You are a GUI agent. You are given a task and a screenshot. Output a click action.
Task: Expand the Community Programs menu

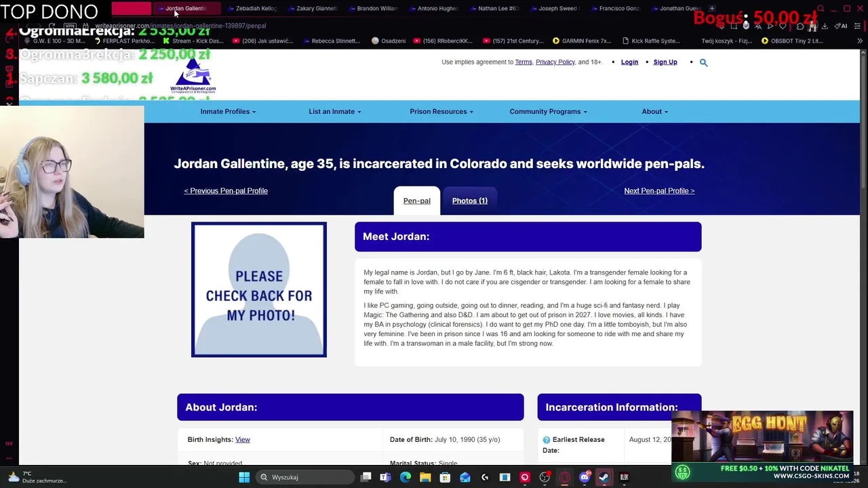coord(548,112)
